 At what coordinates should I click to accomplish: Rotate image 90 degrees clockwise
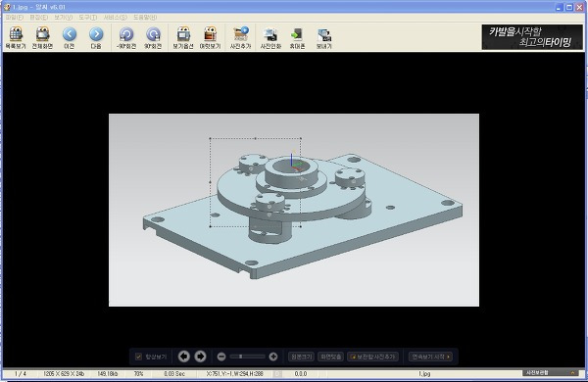[153, 37]
